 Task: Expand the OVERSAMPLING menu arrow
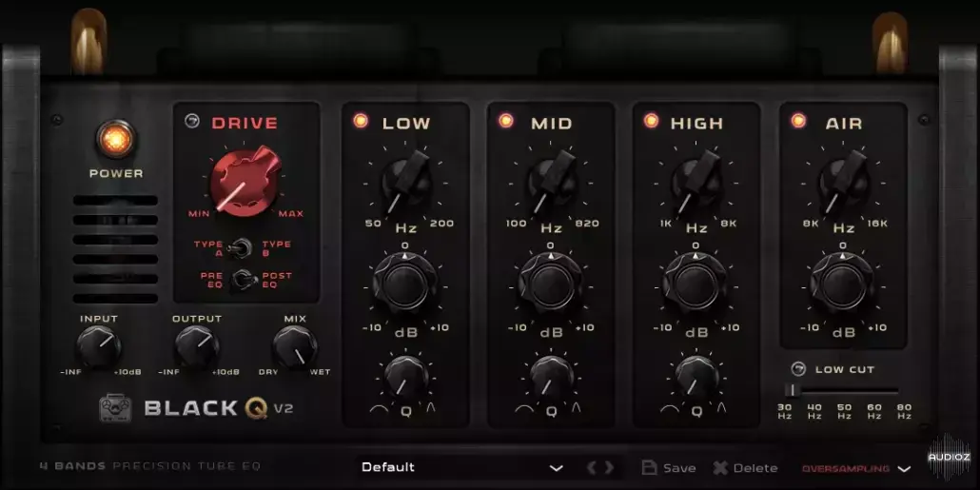click(904, 469)
